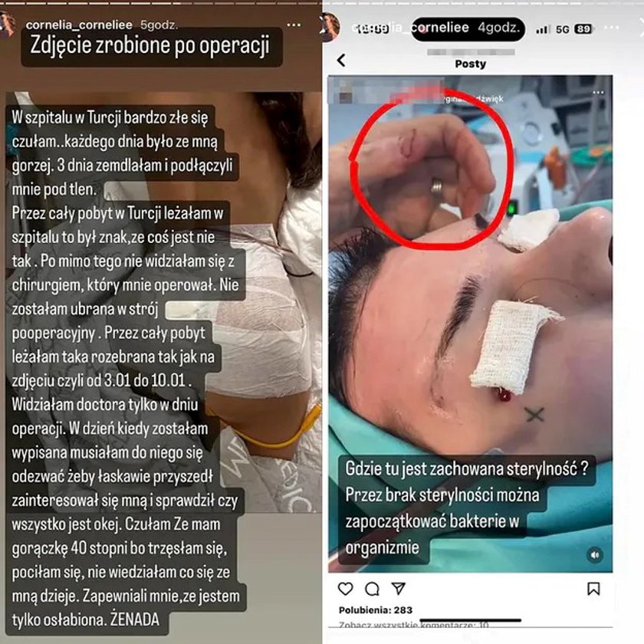The height and width of the screenshot is (644, 644).
Task: Open cornelia_corneliee username on left story
Action: (79, 25)
